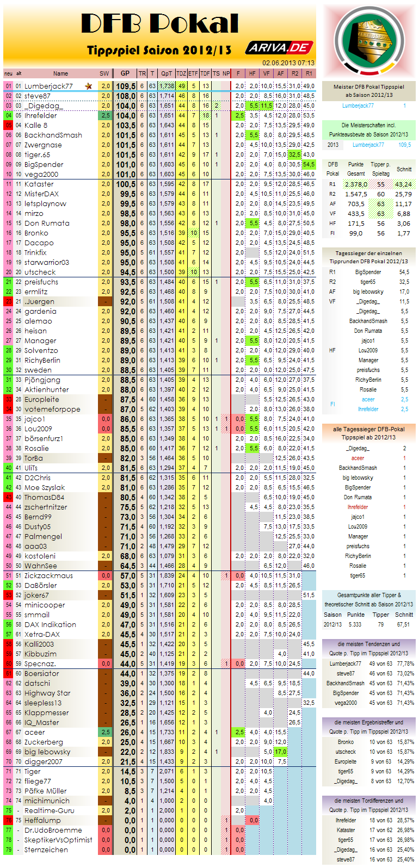419x868 pixels.
Task: Click player name 'börsenfurz1'
Action: click(44, 438)
